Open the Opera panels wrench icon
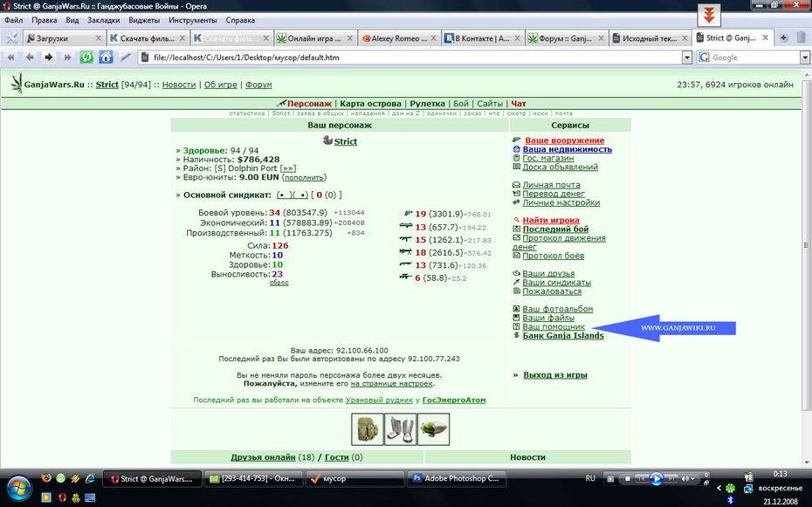Image resolution: width=812 pixels, height=507 pixels. (11, 38)
